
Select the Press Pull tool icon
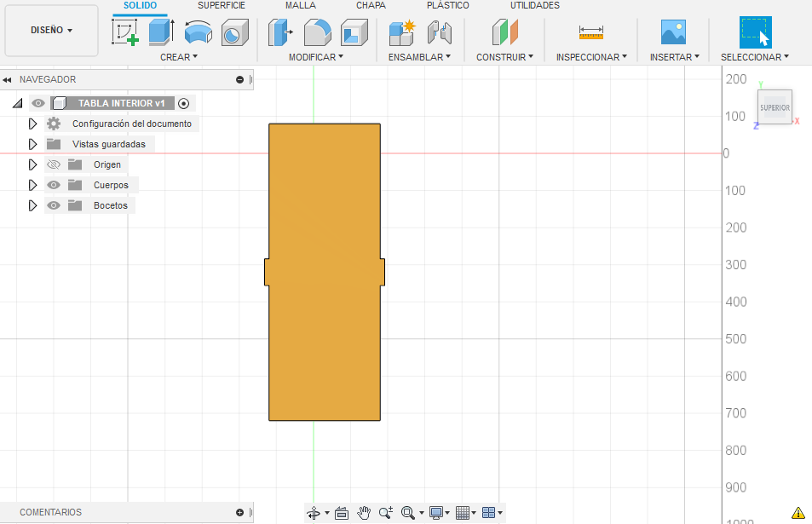coord(280,32)
